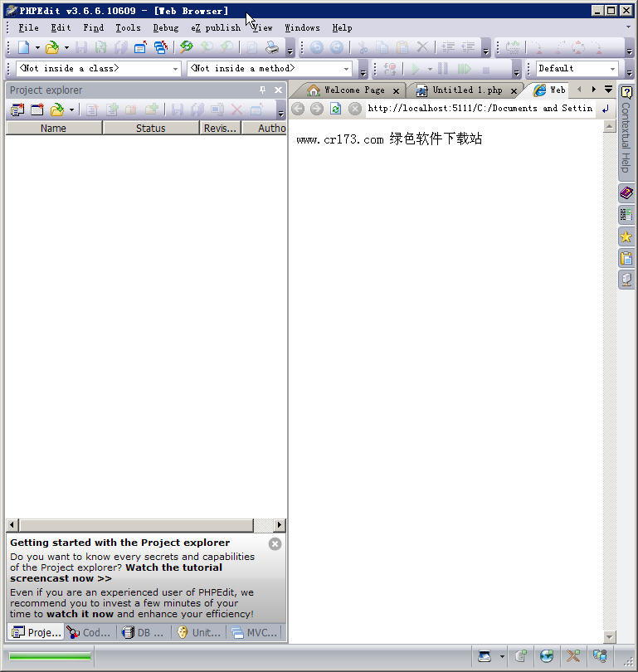The width and height of the screenshot is (638, 672).
Task: Open the Run button dropdown arrow
Action: [x=429, y=69]
